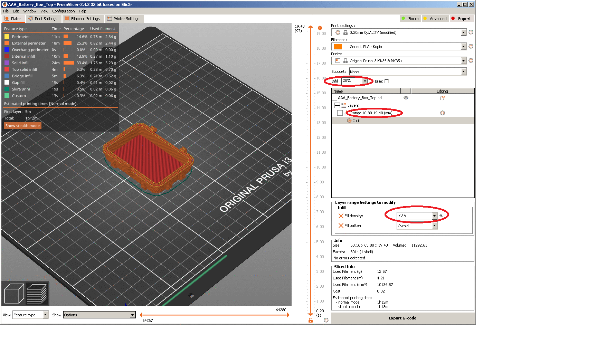Enable the Brim checkbox
606x364 pixels.
click(x=387, y=82)
